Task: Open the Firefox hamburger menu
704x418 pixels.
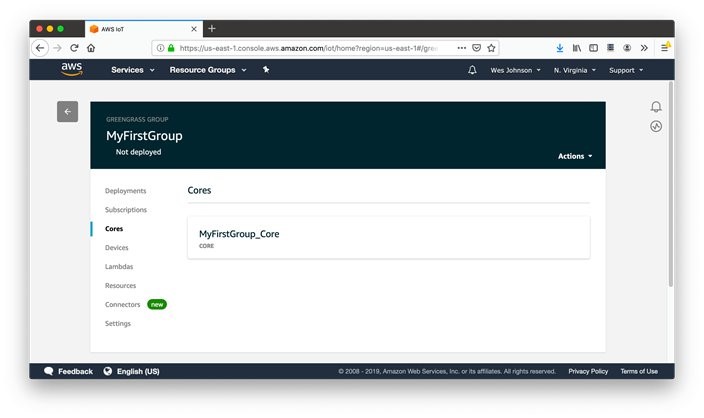Action: point(665,48)
